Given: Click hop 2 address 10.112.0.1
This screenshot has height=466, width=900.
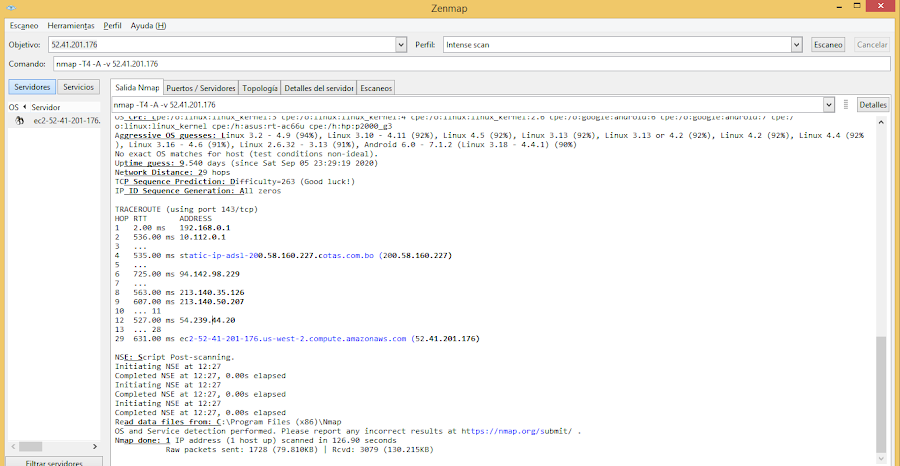Looking at the screenshot, I should coord(203,237).
